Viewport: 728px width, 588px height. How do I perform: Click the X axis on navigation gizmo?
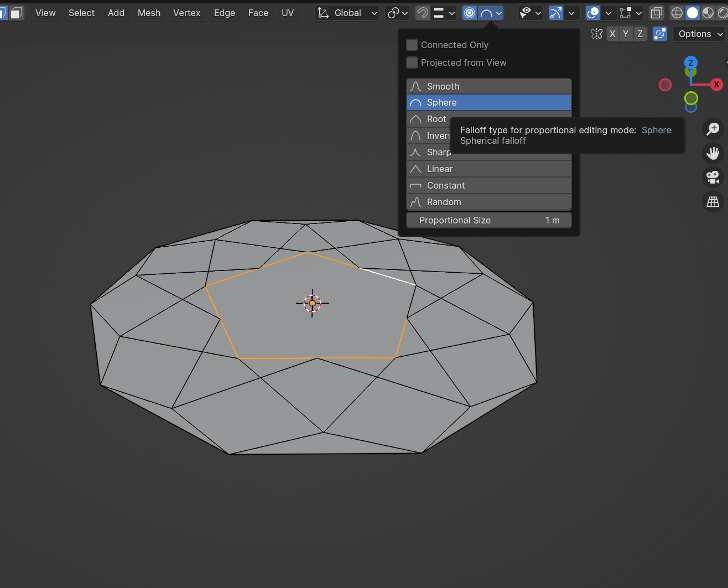[716, 85]
